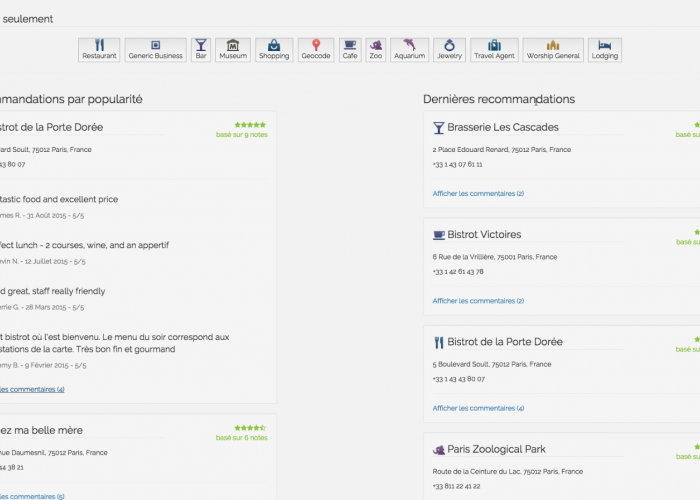Click the review 'food and excellent price'

point(59,199)
